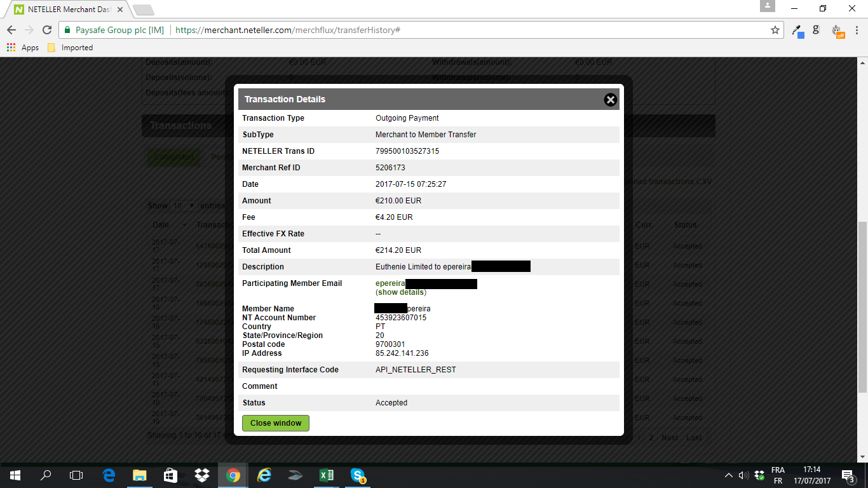
Task: Click the Close window button
Action: [276, 423]
